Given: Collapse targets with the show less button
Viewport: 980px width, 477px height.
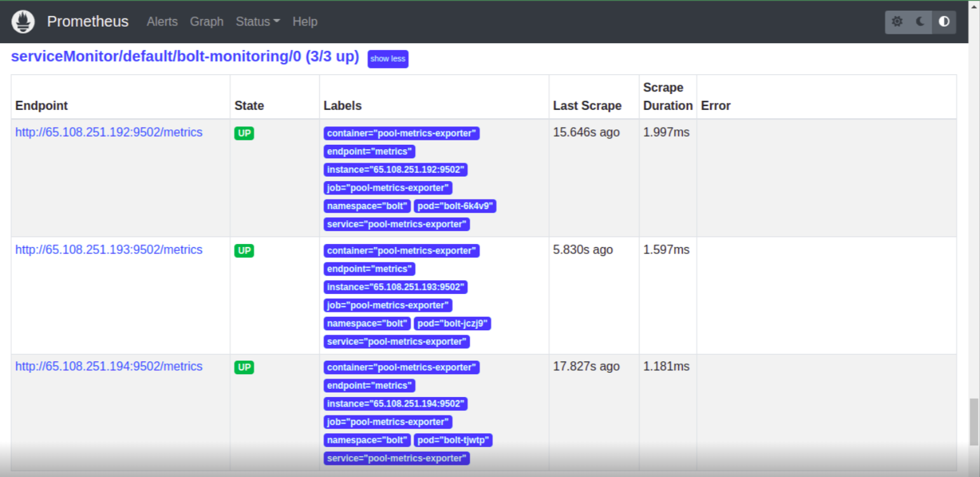Looking at the screenshot, I should [x=388, y=59].
